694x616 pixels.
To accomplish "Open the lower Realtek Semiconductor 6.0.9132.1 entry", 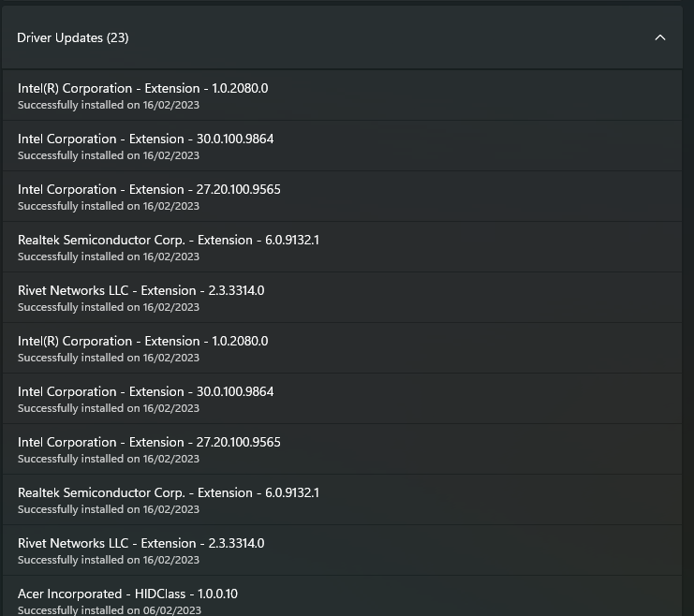I will [x=342, y=499].
